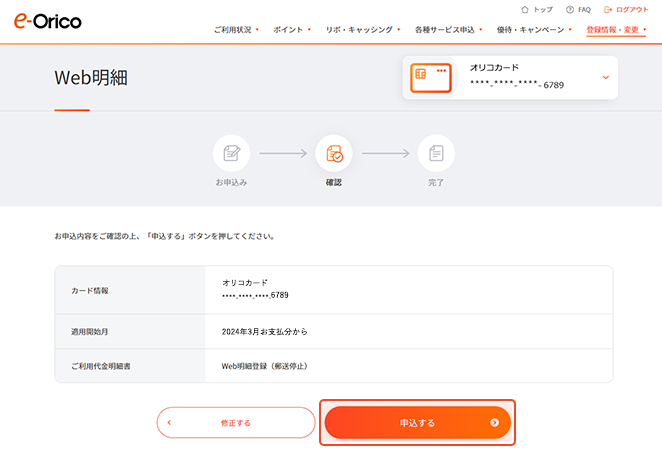662x461 pixels.
Task: Click the 完了 step label
Action: 436,182
